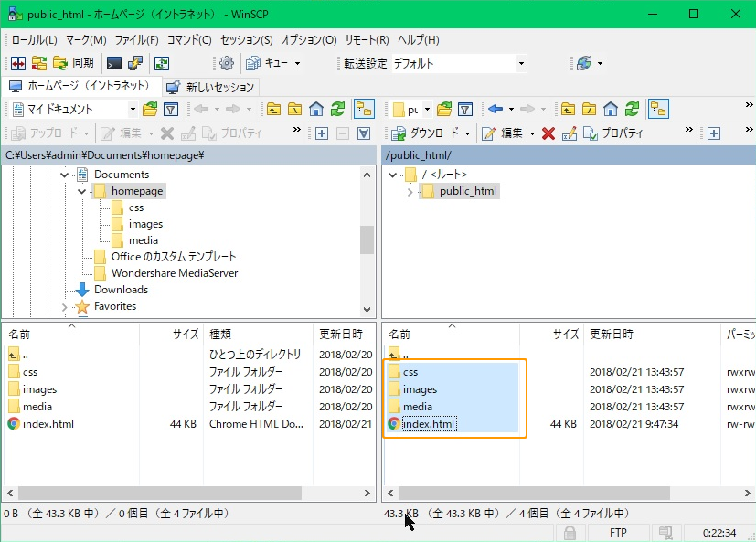Sort local file list by 種類 column

point(259,334)
